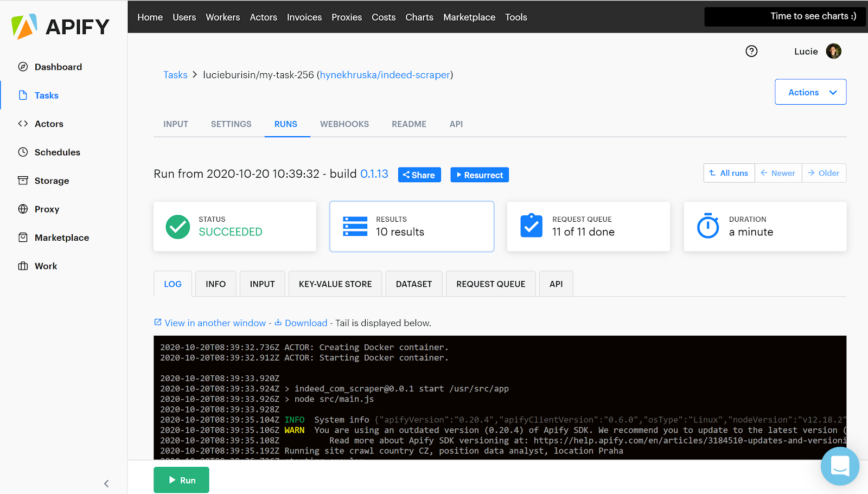Go to the Older run
The width and height of the screenshot is (868, 494).
(x=824, y=173)
